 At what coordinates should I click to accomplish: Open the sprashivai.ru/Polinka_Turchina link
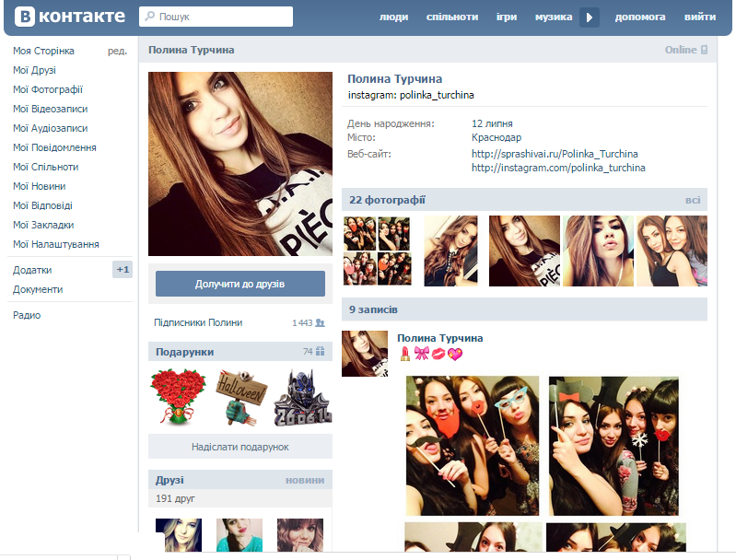point(555,154)
